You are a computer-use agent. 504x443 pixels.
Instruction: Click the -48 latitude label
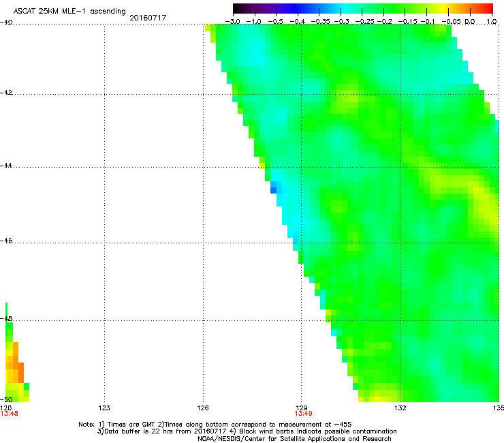(x=6, y=318)
